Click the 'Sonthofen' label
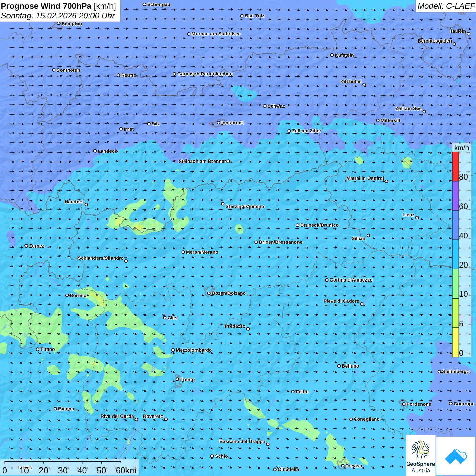Screen dimensions: 476x476 point(68,70)
